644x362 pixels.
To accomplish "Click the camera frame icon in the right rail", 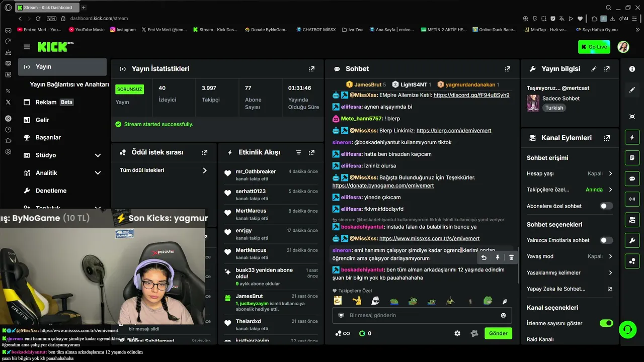I will (x=632, y=117).
